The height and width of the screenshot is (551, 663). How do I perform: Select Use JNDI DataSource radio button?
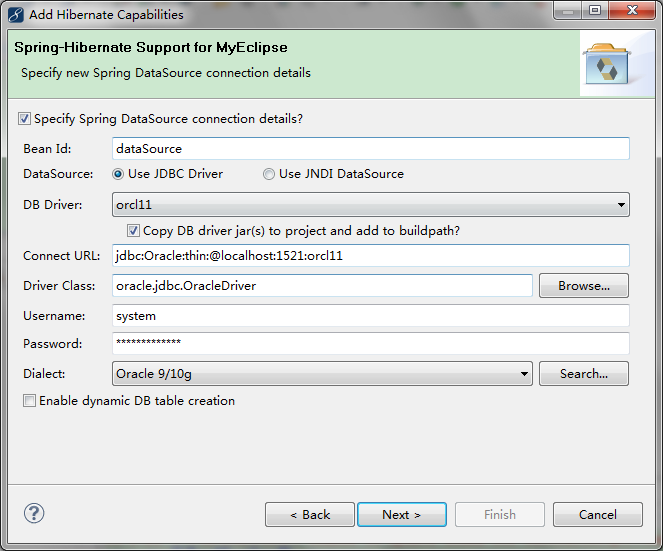point(269,174)
